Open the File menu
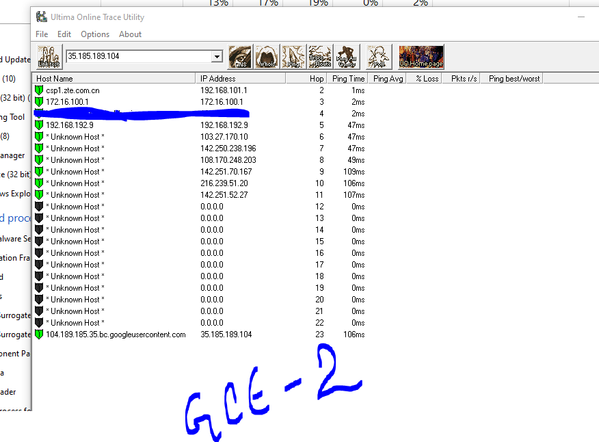 coord(42,34)
